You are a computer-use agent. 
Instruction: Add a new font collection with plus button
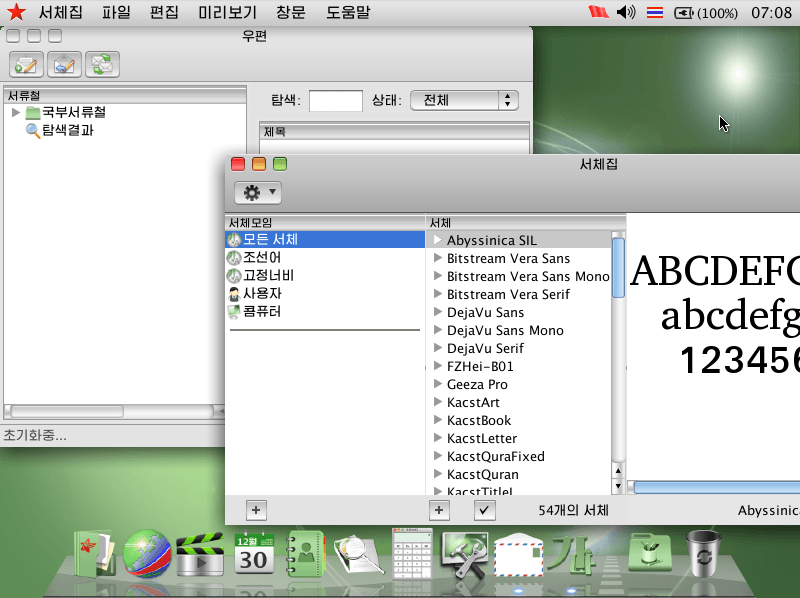pos(256,510)
